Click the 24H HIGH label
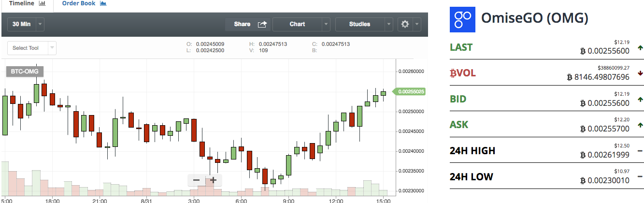This screenshot has height=203, width=644. coord(472,151)
